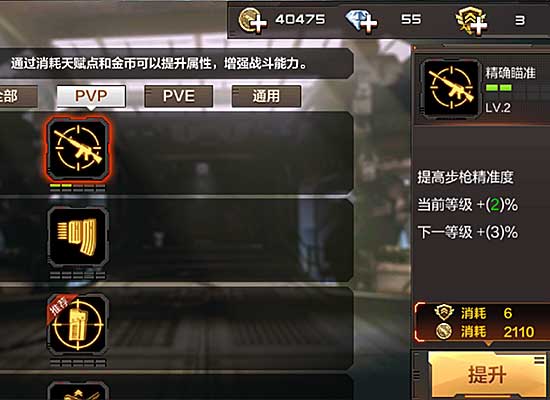The width and height of the screenshot is (550, 400).
Task: Open the 通用 general tab
Action: 266,96
